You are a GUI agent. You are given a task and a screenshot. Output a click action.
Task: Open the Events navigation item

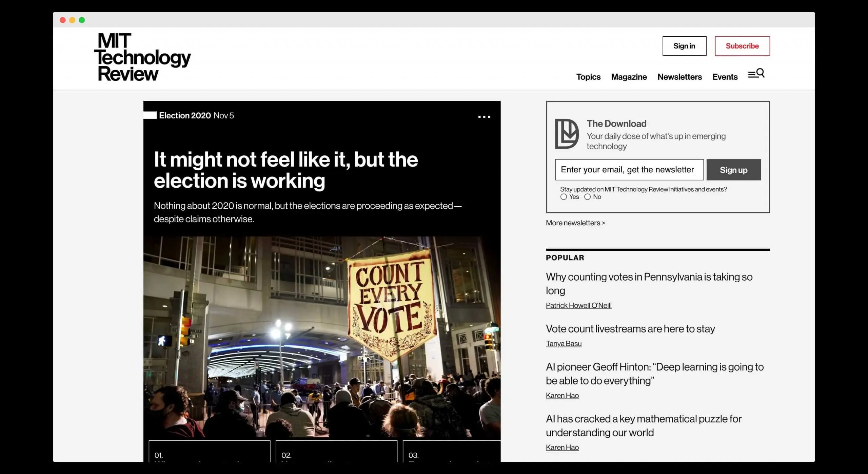click(x=725, y=77)
